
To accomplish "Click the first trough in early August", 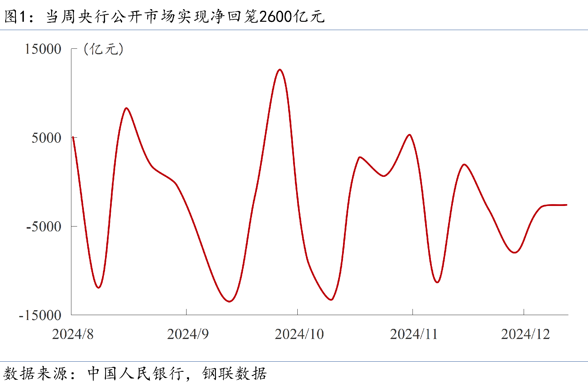I will tap(98, 287).
